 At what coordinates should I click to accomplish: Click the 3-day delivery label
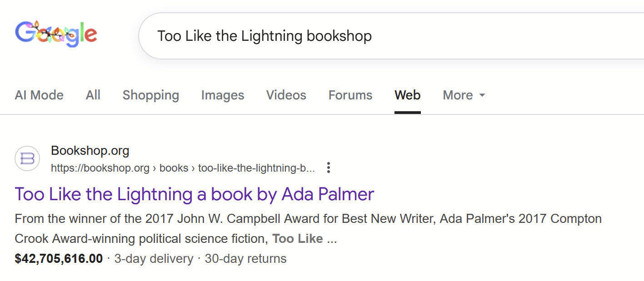(x=154, y=259)
